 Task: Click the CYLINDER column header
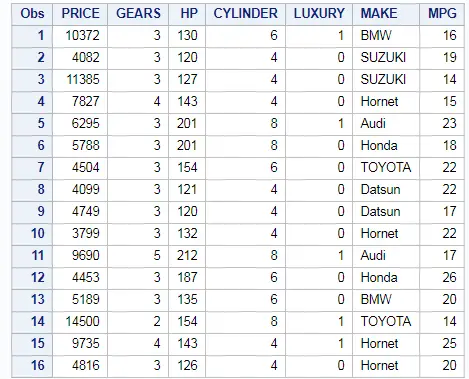click(x=245, y=14)
